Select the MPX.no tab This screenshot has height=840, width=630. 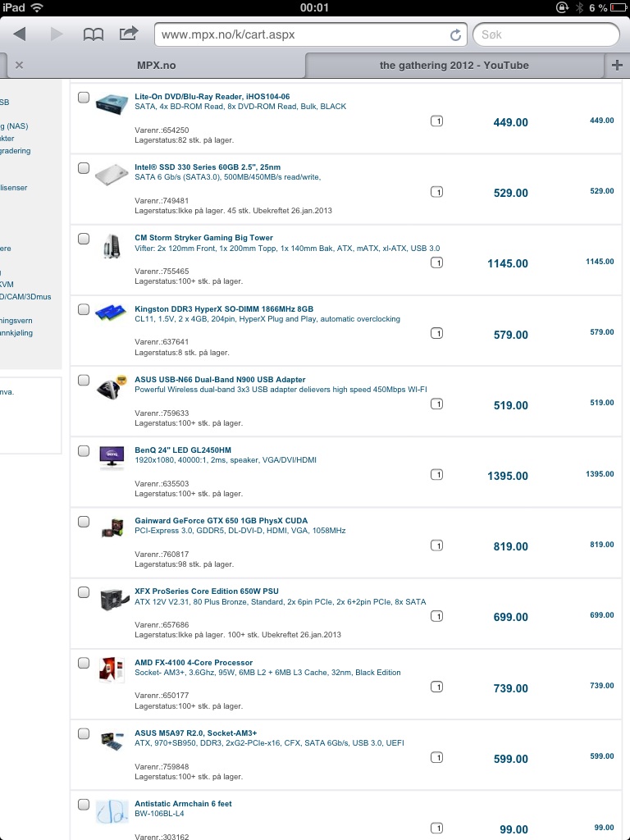(156, 66)
